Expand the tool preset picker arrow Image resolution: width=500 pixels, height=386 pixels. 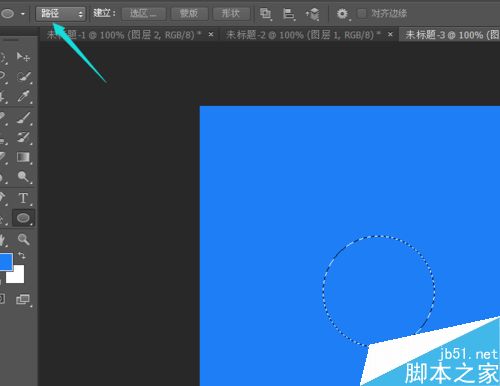(x=23, y=14)
